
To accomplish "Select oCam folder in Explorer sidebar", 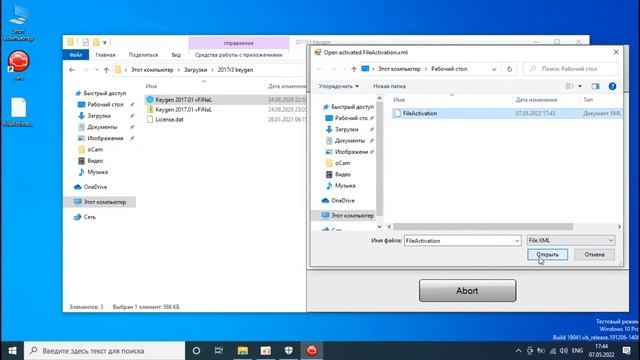I will (x=91, y=149).
